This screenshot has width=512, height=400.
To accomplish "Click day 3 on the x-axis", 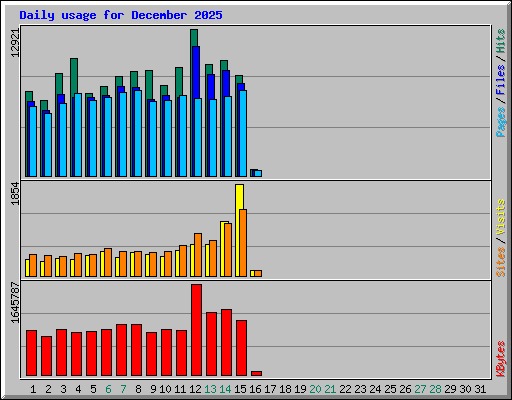I will click(63, 389).
